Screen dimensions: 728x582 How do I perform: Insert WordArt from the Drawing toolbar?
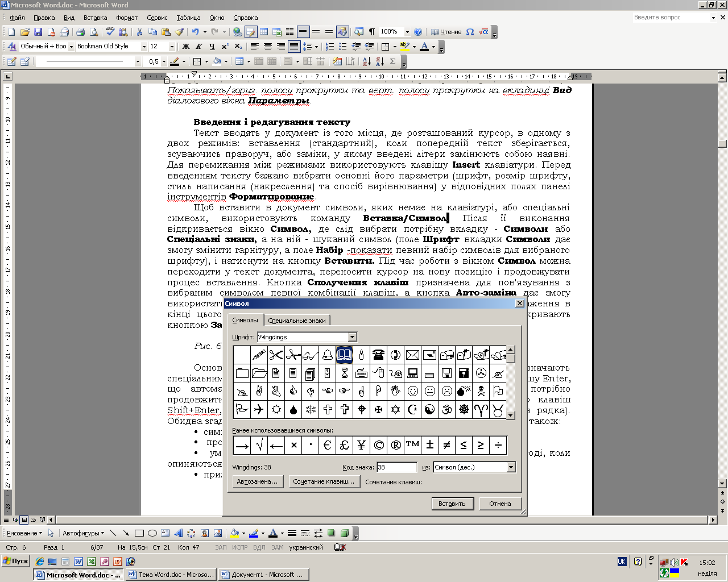click(x=178, y=533)
